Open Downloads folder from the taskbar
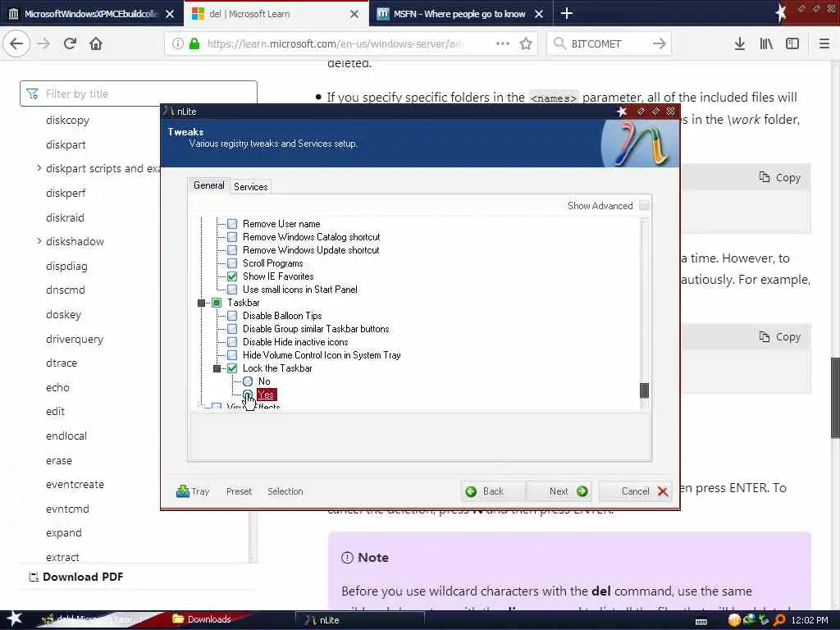Screen dimensions: 840x630 pos(202,619)
